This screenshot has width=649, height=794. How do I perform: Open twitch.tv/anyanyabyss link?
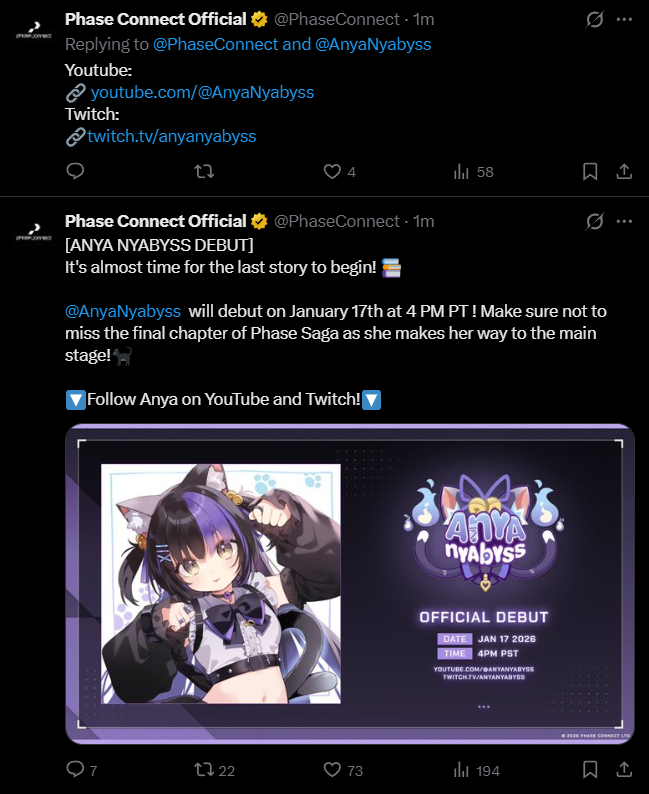click(x=172, y=136)
